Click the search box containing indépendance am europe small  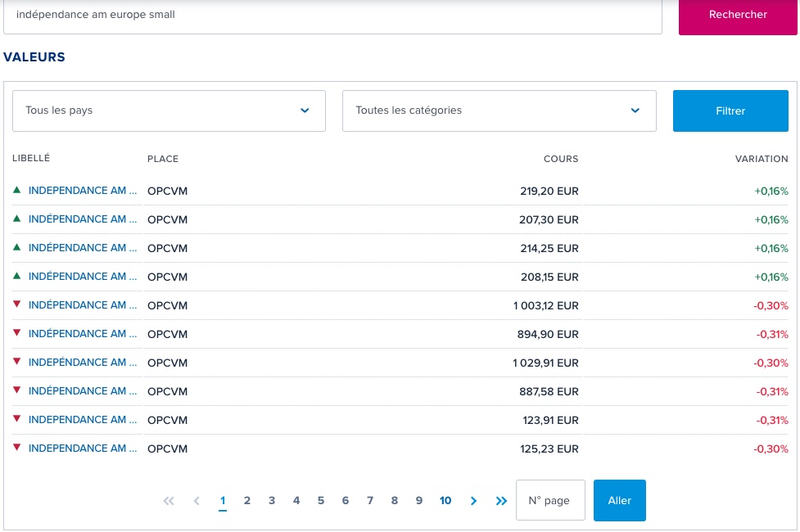tap(332, 15)
